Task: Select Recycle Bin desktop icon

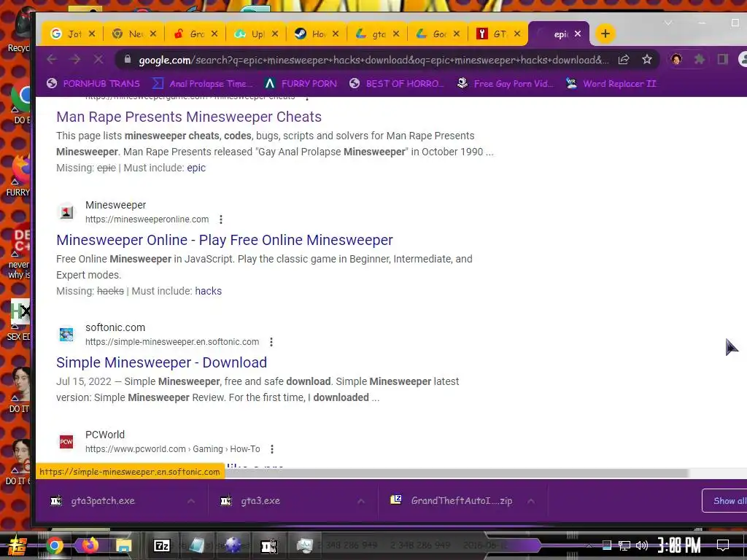Action: pos(19,31)
